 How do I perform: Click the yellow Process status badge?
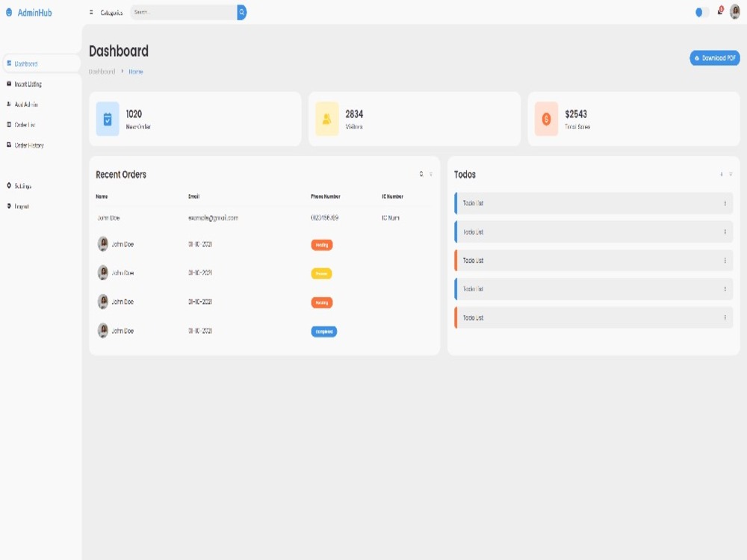click(321, 274)
